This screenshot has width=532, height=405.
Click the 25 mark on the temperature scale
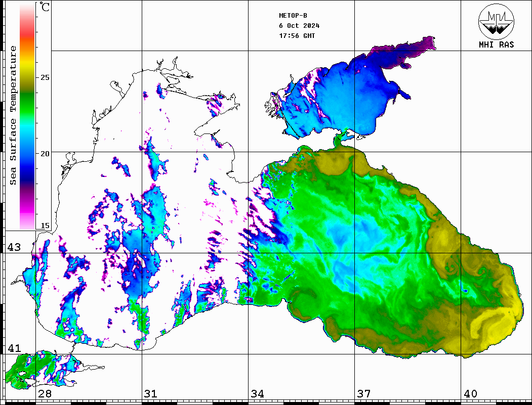(x=45, y=77)
